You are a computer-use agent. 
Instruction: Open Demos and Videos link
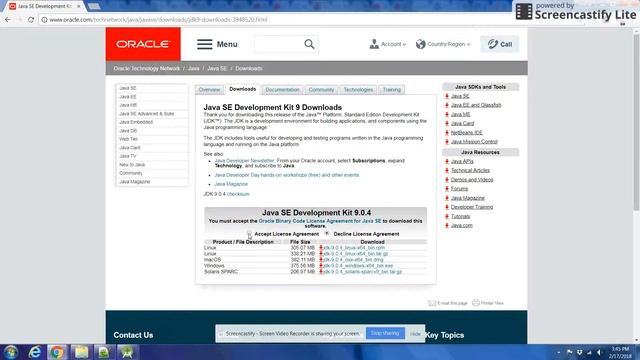pyautogui.click(x=472, y=180)
